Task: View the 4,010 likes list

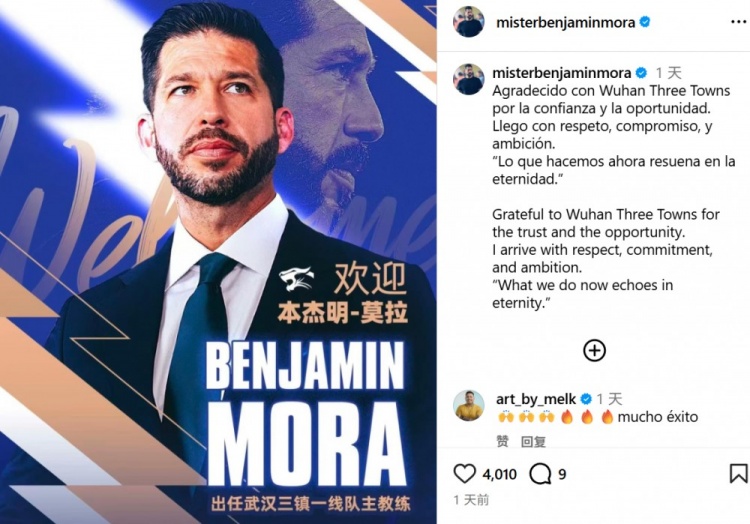Action: point(499,474)
